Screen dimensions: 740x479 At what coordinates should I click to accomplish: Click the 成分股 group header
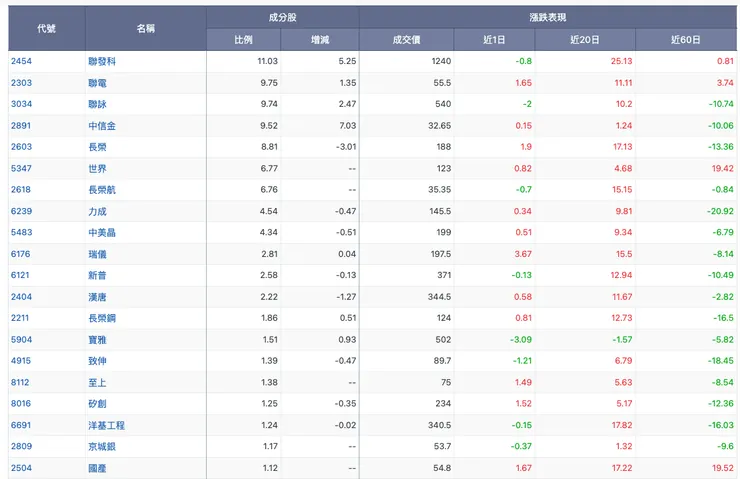tap(283, 17)
